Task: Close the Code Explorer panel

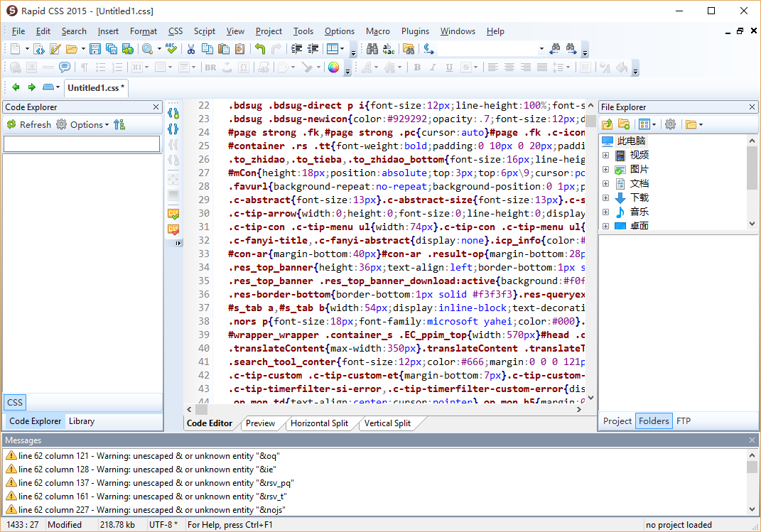Action: [156, 107]
